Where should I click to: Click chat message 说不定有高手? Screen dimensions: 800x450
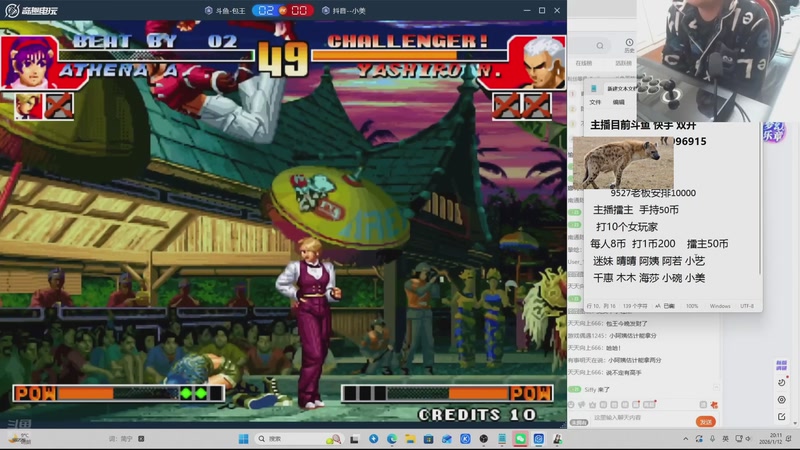pyautogui.click(x=624, y=372)
